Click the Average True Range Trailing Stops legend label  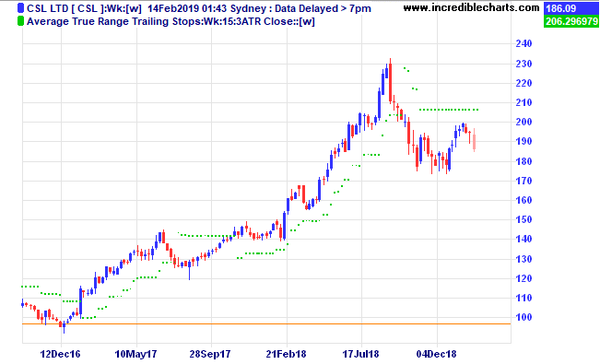[171, 21]
